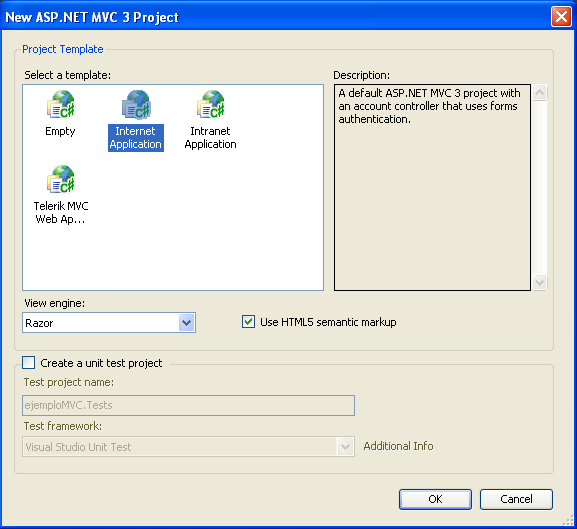This screenshot has width=577, height=529.
Task: Click the Telerik MVC Web Ap… label
Action: 61,213
